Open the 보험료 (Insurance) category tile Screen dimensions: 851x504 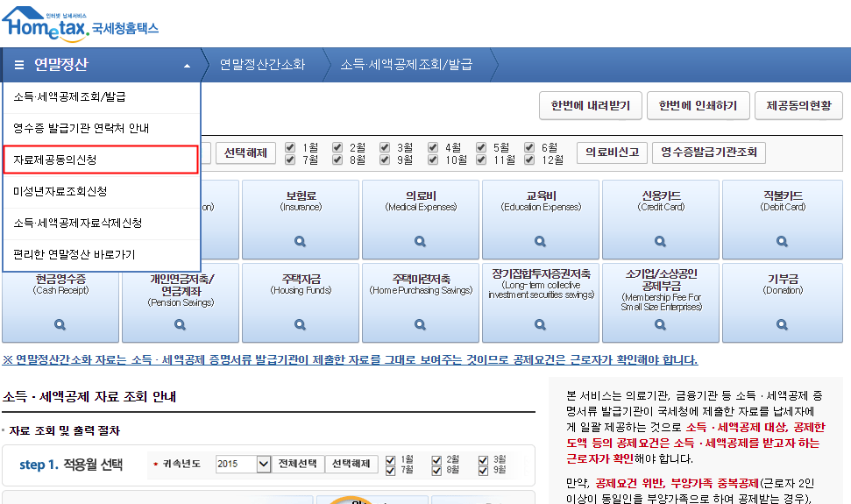pos(301,220)
